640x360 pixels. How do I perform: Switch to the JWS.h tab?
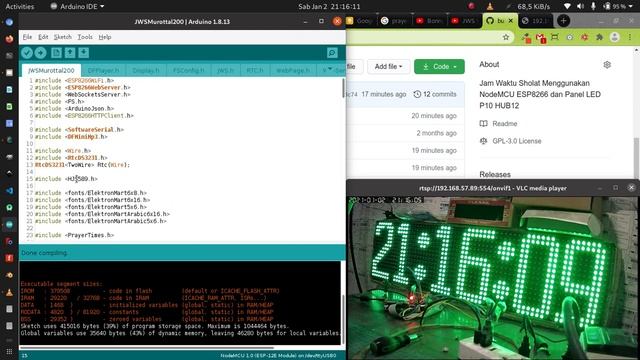pos(225,70)
